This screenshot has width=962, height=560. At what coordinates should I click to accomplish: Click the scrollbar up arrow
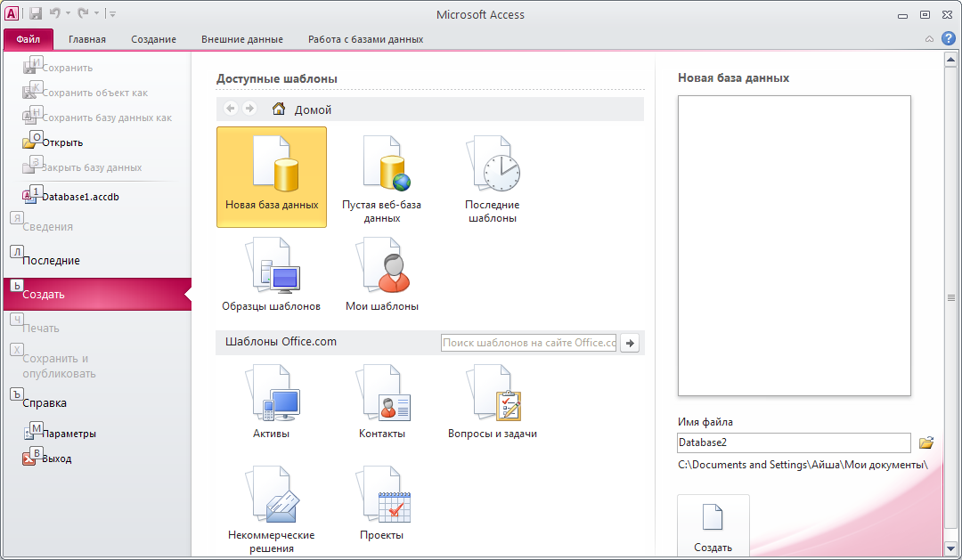[951, 60]
